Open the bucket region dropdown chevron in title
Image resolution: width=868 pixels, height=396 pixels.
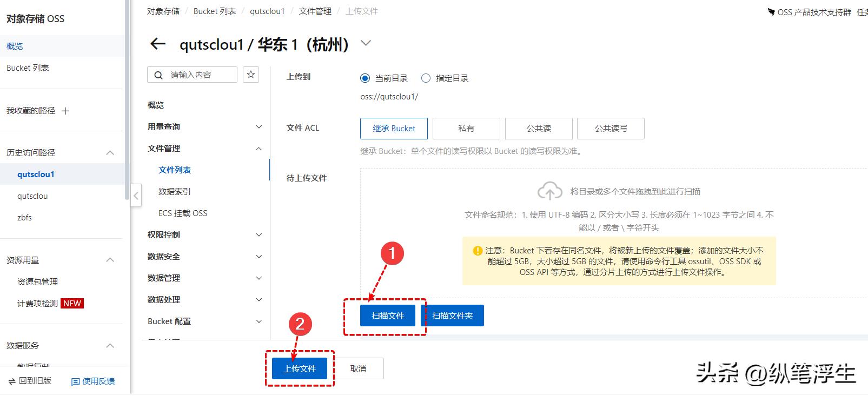pyautogui.click(x=366, y=43)
